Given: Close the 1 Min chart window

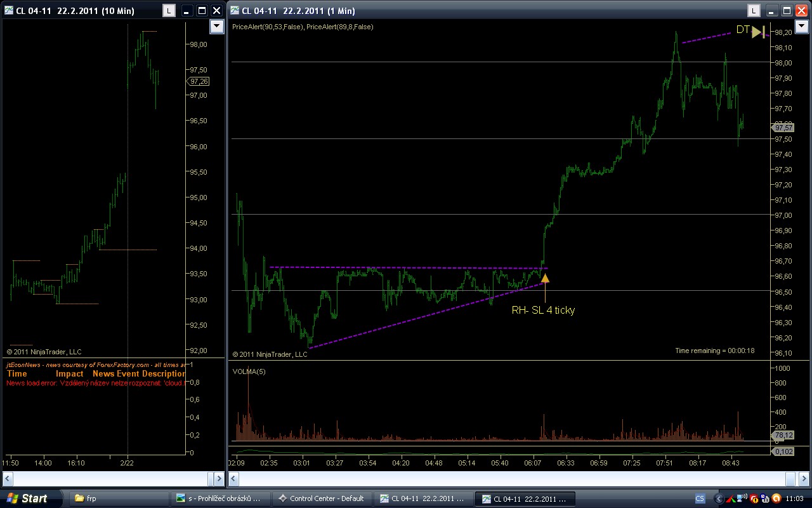Looking at the screenshot, I should point(801,10).
